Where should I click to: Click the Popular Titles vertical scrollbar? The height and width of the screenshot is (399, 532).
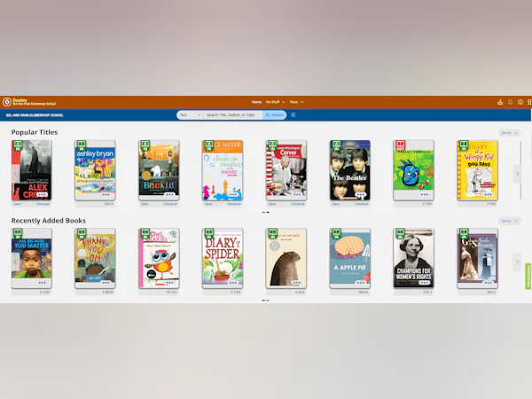[x=520, y=170]
